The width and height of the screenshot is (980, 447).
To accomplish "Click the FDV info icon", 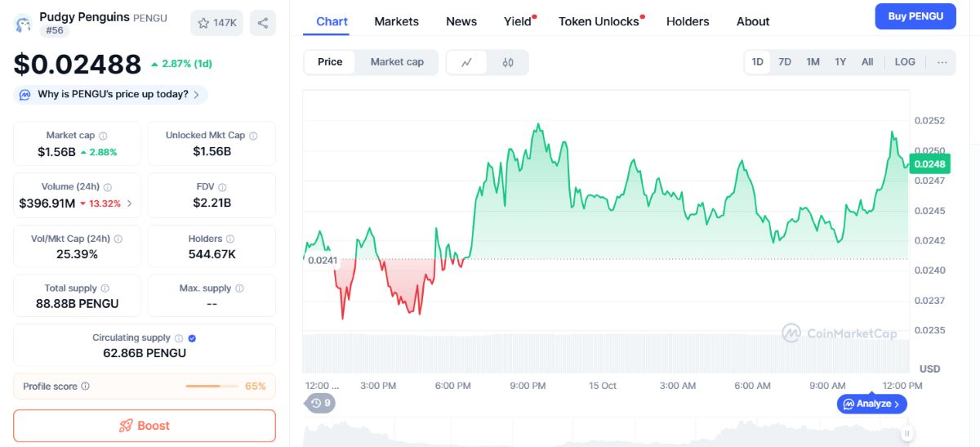I will 222,187.
